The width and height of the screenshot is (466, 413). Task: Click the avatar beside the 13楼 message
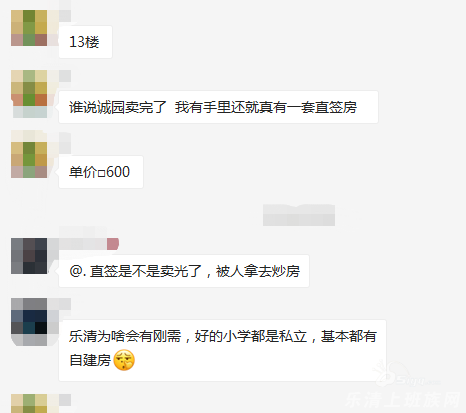[29, 28]
